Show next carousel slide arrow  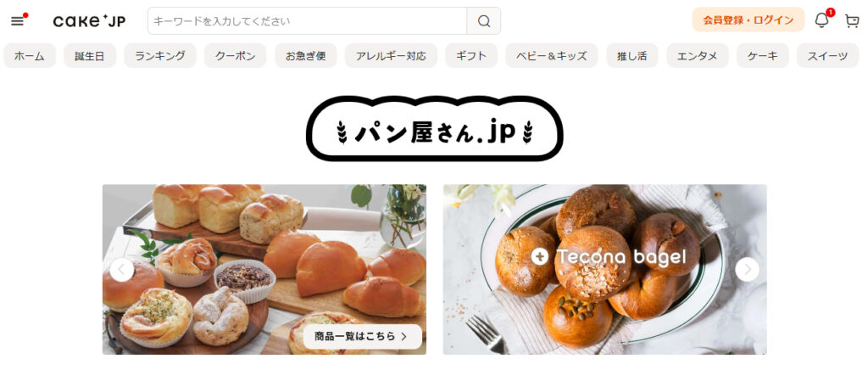[x=748, y=270]
